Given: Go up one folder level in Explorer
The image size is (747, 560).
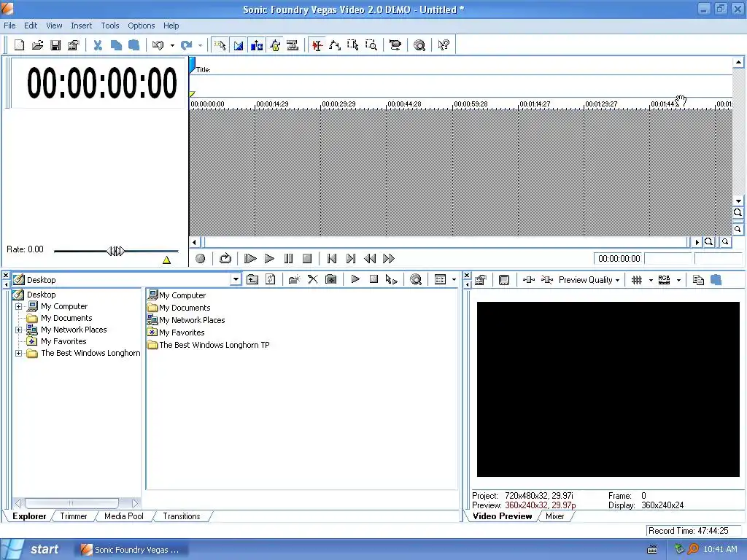Looking at the screenshot, I should click(252, 279).
